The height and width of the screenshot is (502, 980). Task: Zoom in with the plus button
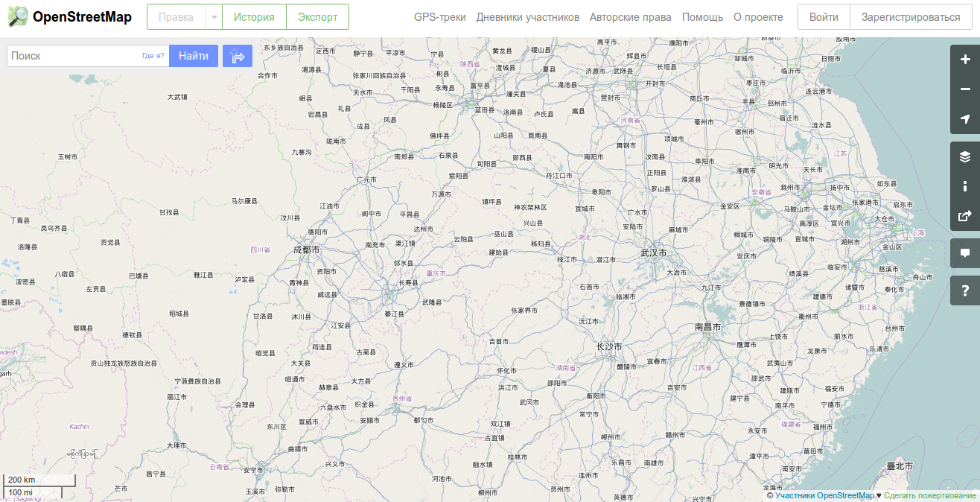point(965,60)
